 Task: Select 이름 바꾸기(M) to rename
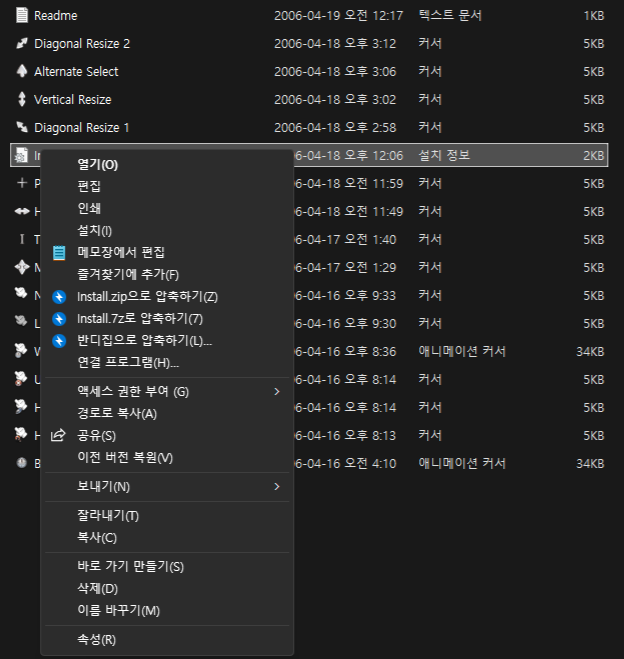(x=118, y=610)
